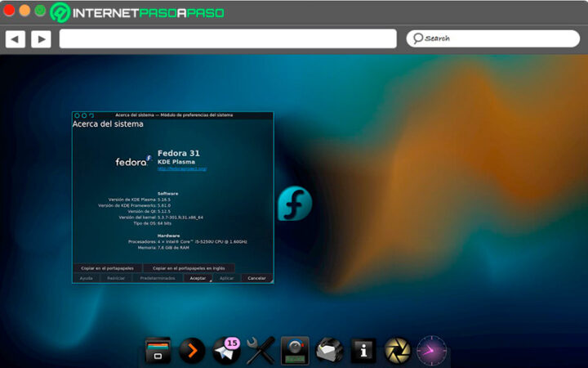
Task: Click the Aplicar button
Action: click(x=226, y=278)
